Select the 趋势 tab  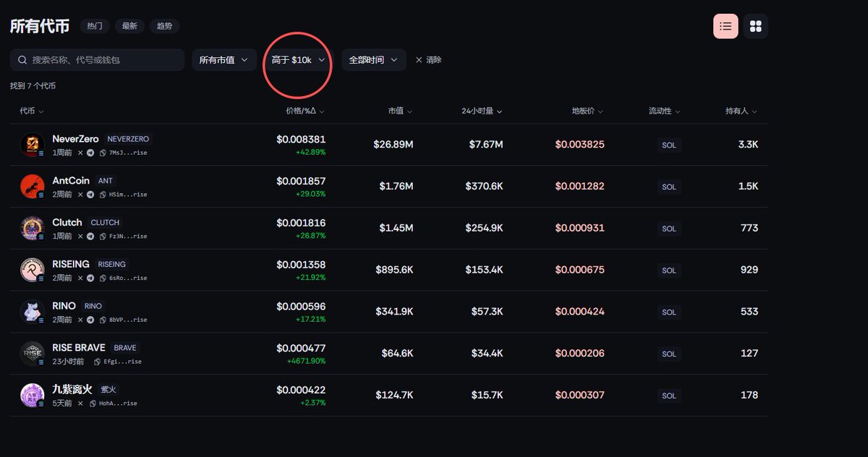[164, 26]
